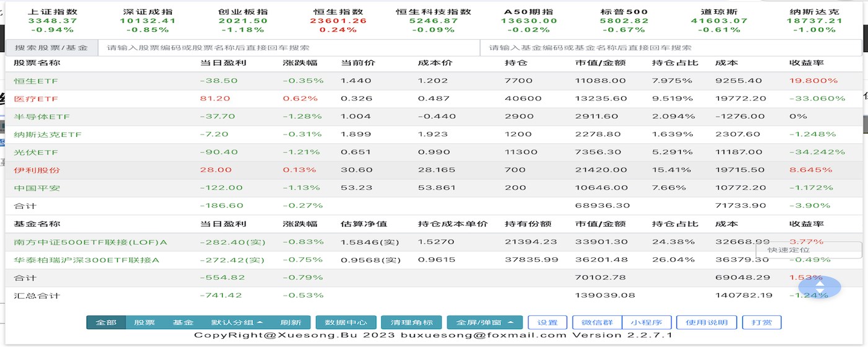Click the 上证指数 index quote
868x347 pixels.
coord(52,20)
